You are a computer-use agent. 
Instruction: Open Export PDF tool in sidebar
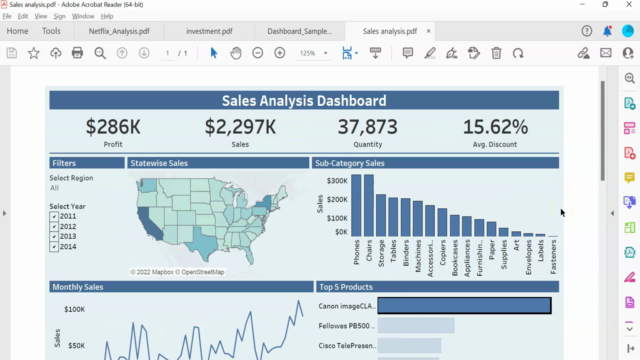(x=629, y=103)
